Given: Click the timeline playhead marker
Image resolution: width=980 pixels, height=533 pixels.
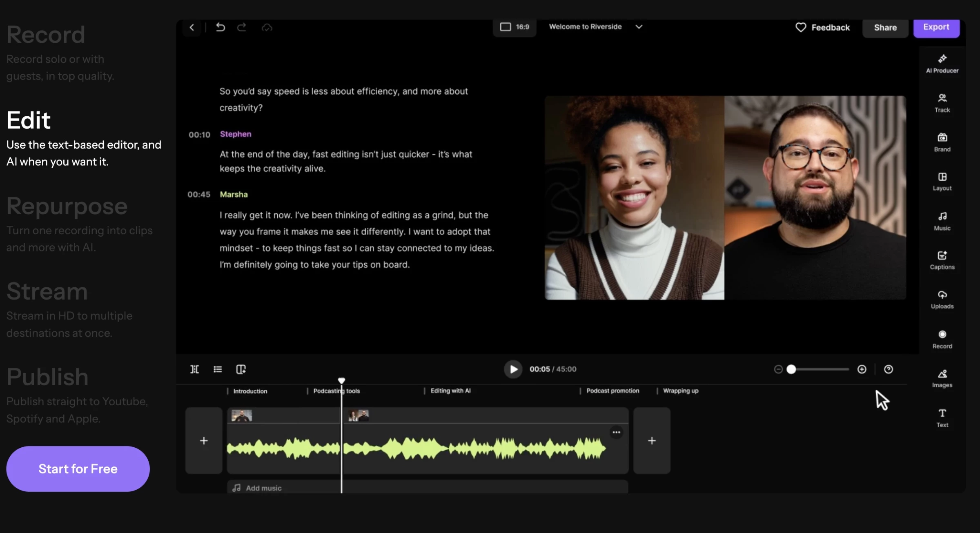Looking at the screenshot, I should point(341,380).
